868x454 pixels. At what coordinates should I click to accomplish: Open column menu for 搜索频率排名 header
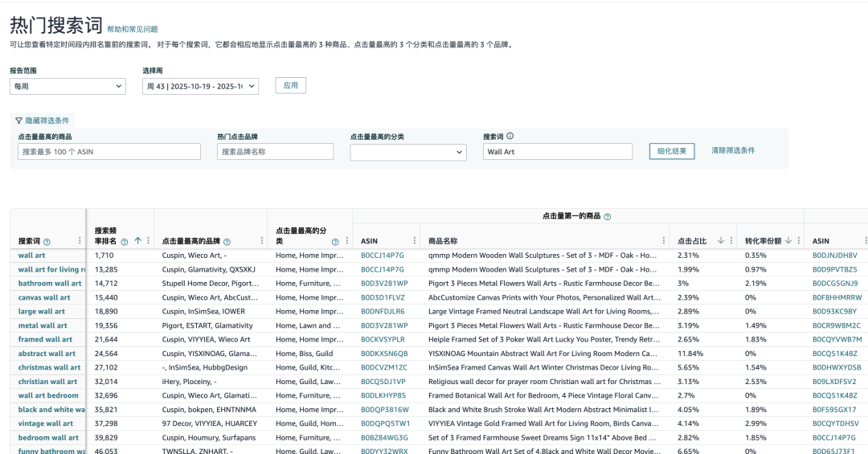(x=149, y=240)
